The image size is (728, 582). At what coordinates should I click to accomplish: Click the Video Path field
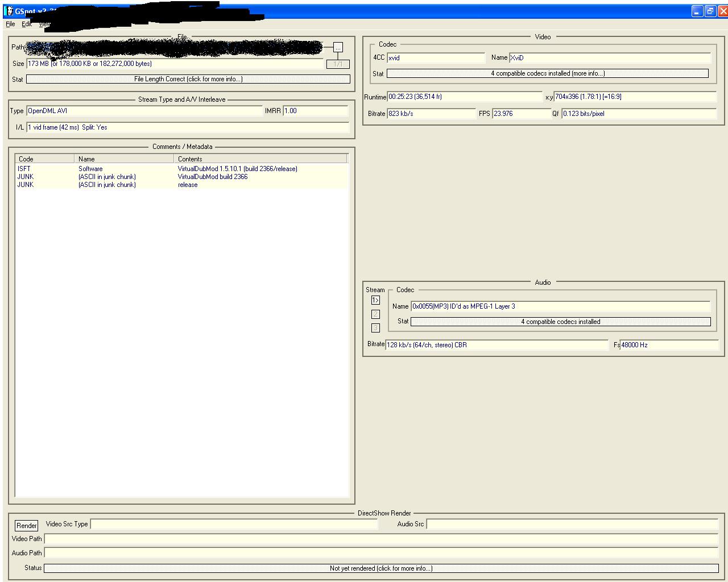coord(381,539)
